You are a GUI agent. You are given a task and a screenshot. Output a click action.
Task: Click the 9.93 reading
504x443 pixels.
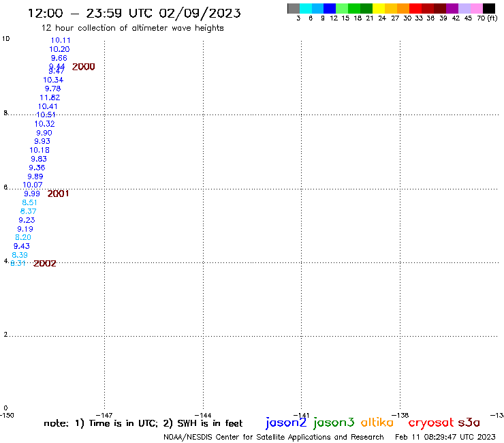click(42, 141)
